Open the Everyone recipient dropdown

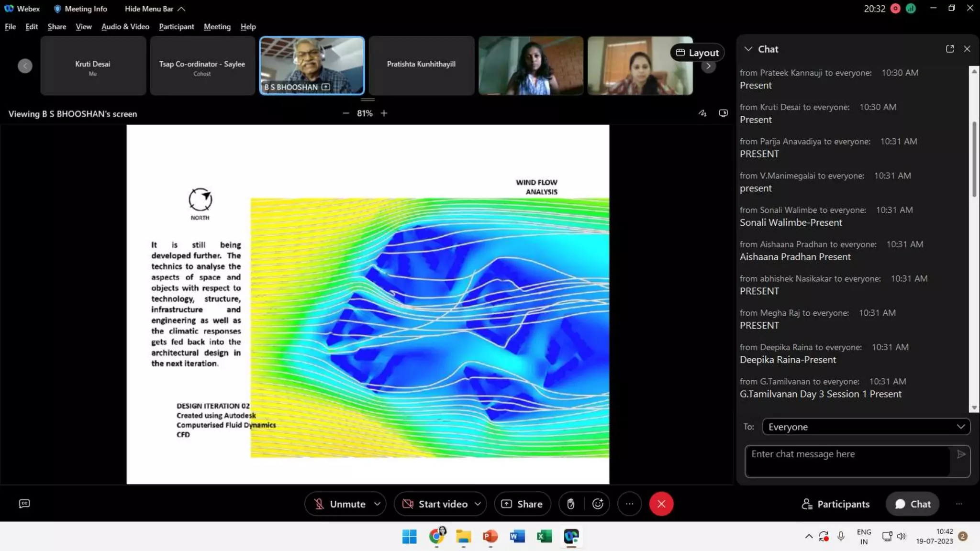[866, 427]
